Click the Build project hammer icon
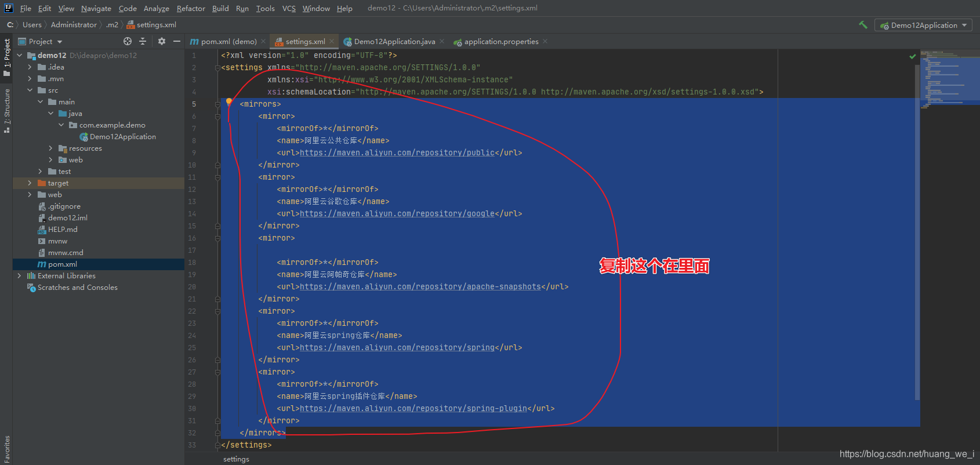 [863, 25]
